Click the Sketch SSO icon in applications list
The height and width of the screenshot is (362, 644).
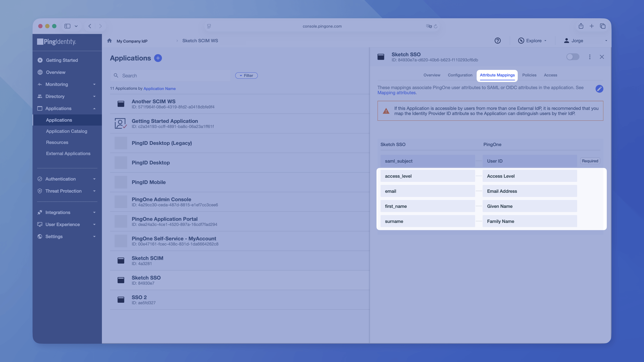point(121,280)
